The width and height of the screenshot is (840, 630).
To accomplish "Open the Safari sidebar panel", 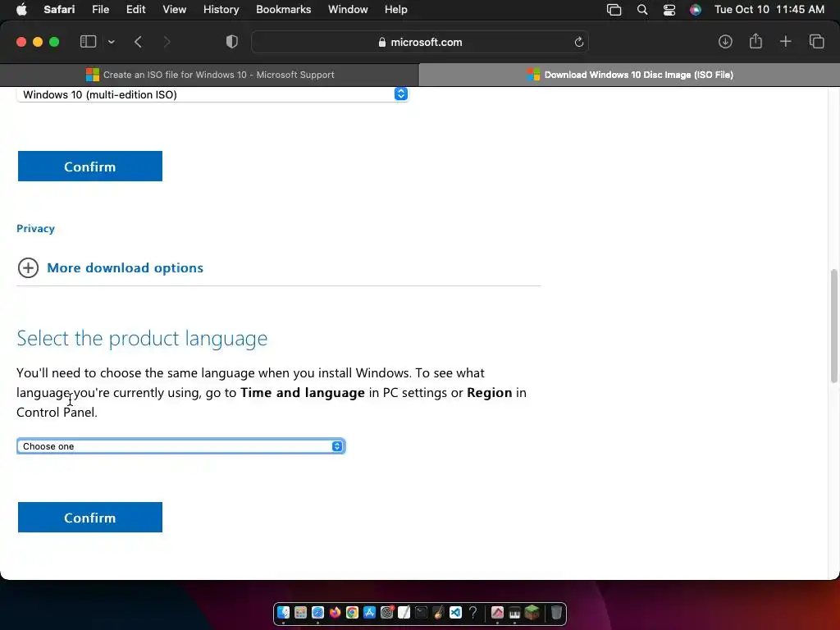I will click(x=88, y=42).
